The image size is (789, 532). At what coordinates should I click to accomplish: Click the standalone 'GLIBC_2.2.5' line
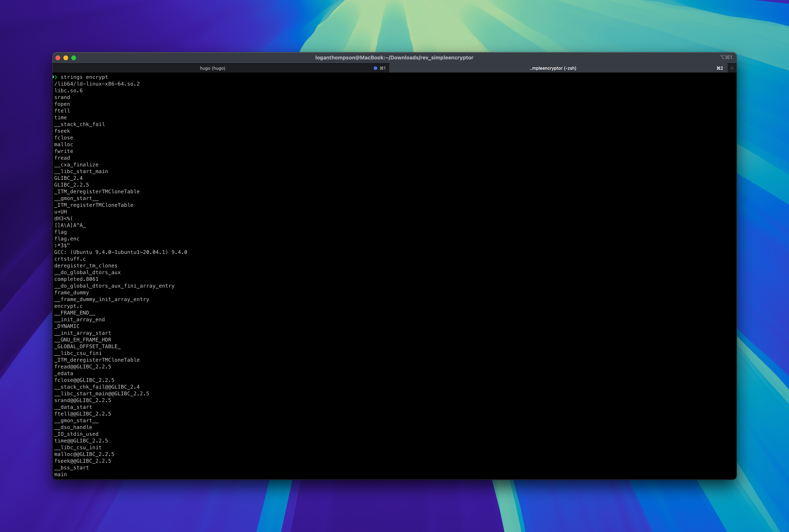[x=71, y=185]
